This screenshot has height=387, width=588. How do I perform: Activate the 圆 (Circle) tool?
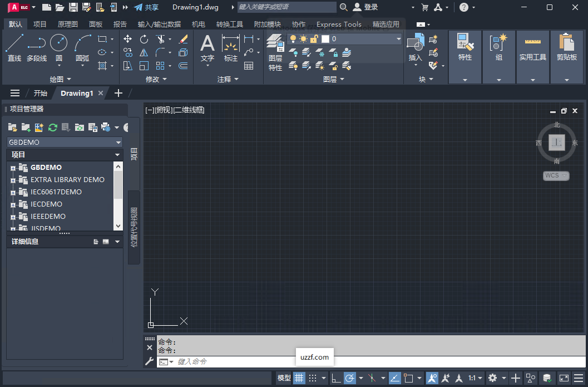click(58, 42)
